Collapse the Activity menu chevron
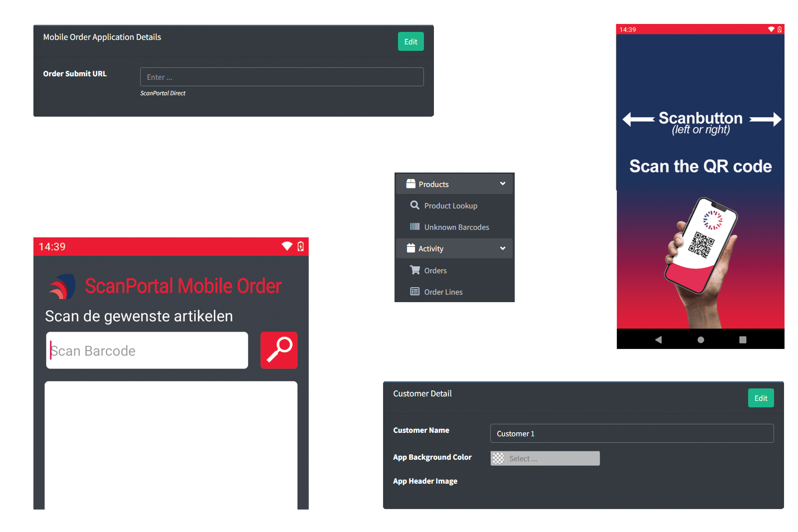 [503, 248]
